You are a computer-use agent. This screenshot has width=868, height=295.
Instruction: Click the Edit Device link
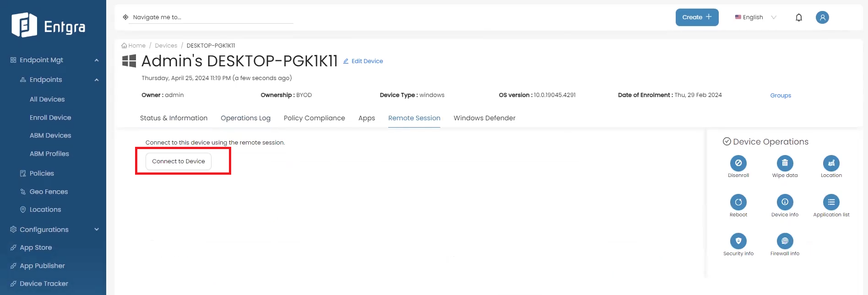pos(363,61)
